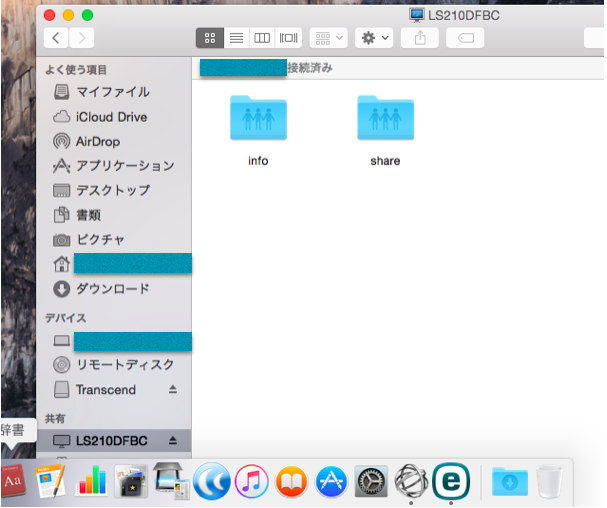Open ダウンロード in the sidebar
Viewport: 607px width, 508px height.
(112, 289)
